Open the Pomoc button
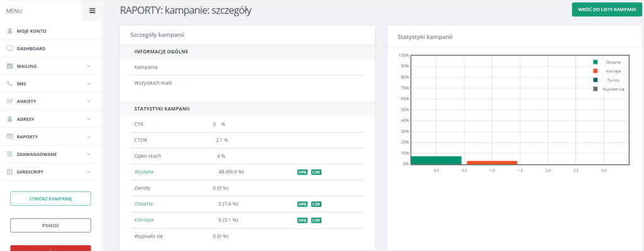The width and height of the screenshot is (644, 251). (50, 225)
